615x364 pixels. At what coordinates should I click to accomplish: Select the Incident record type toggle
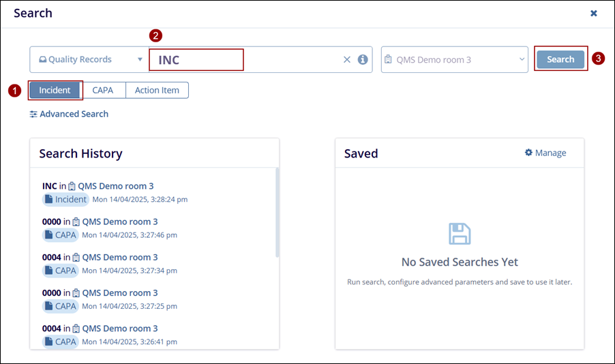(x=55, y=90)
